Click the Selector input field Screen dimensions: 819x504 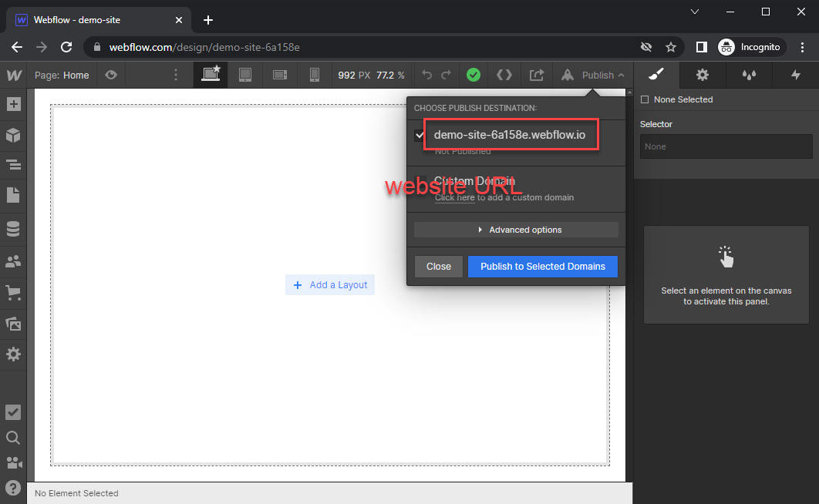(726, 146)
